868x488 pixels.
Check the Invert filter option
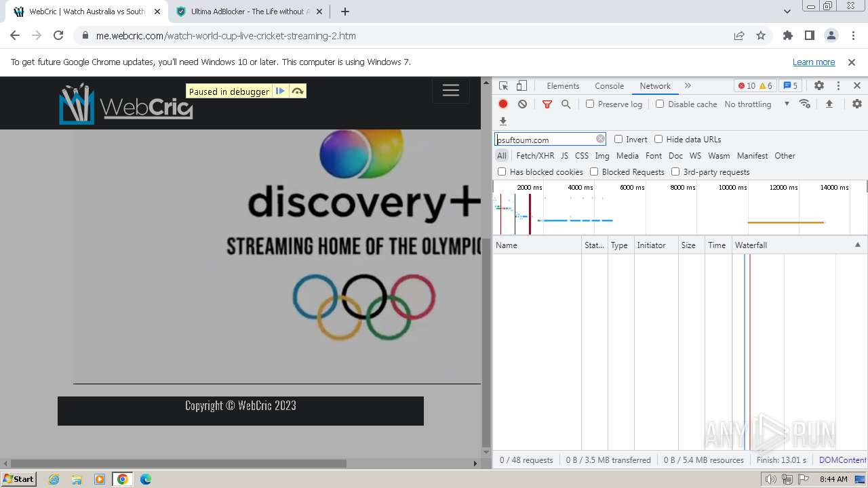(618, 139)
